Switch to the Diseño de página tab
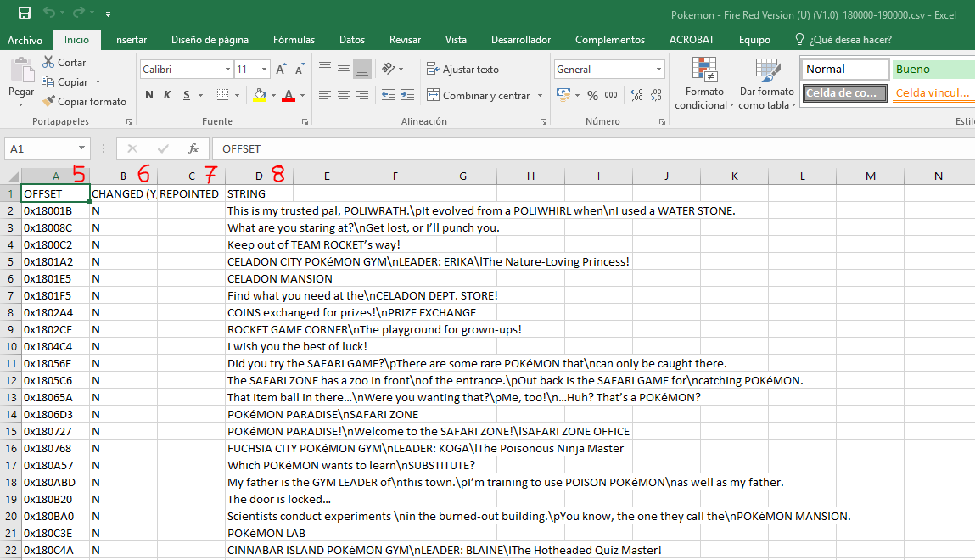975x560 pixels. click(x=210, y=40)
